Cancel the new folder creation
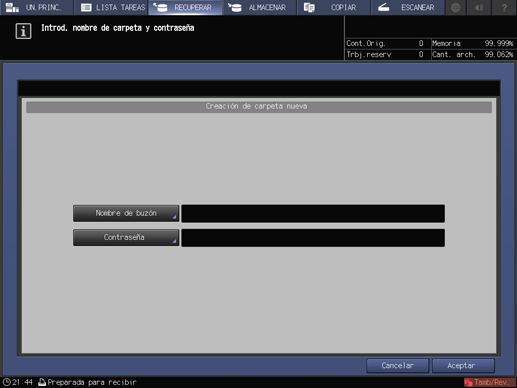This screenshot has width=517, height=388. [x=397, y=366]
